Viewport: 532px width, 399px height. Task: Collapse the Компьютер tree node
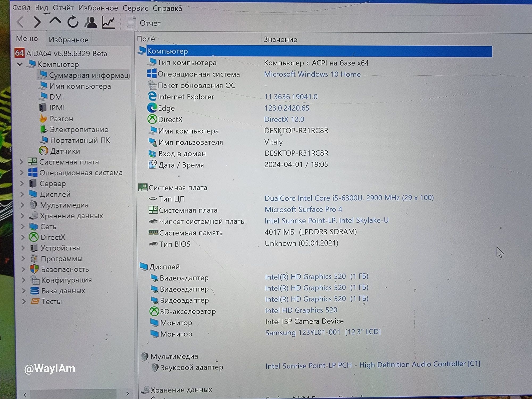click(20, 64)
